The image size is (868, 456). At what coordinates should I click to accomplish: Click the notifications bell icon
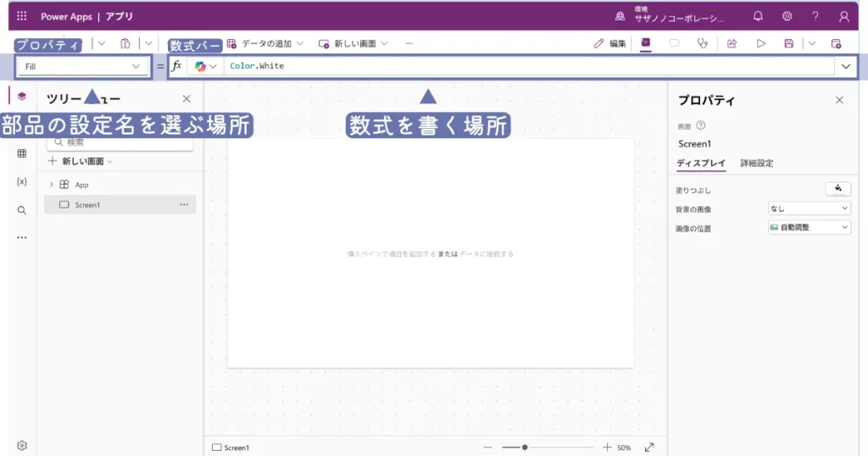[x=758, y=16]
